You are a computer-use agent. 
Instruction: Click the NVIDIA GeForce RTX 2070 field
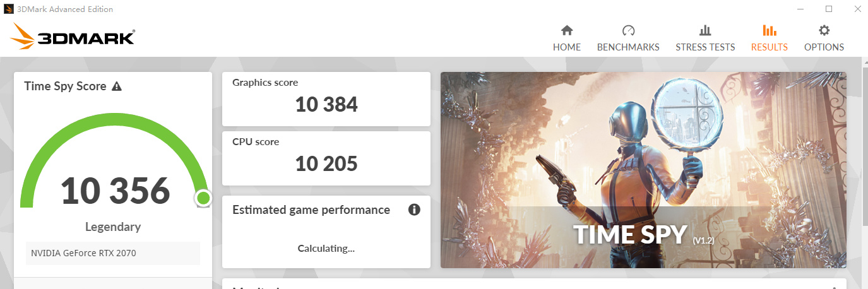(113, 254)
